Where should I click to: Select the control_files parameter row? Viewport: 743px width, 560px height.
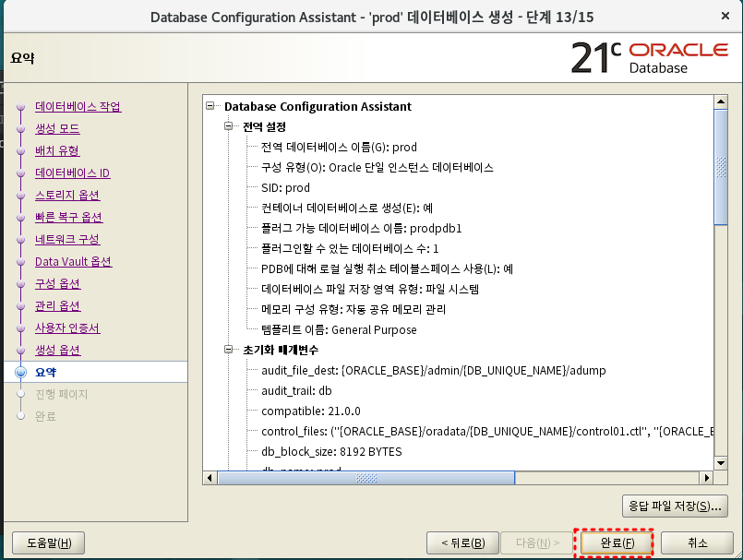click(487, 432)
